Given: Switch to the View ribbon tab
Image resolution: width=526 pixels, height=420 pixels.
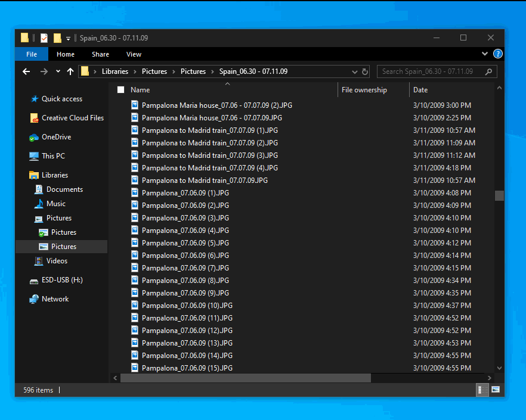Looking at the screenshot, I should click(134, 54).
